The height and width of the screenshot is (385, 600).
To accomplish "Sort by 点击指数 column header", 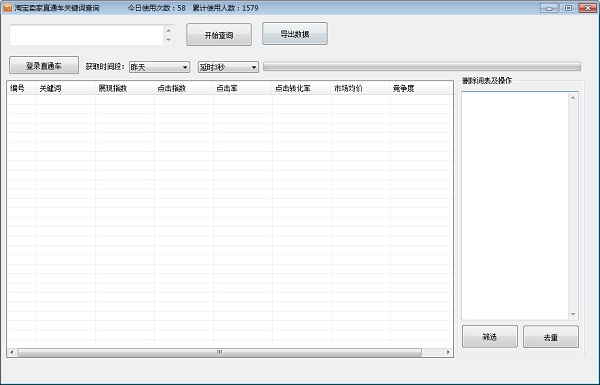I will click(x=184, y=88).
